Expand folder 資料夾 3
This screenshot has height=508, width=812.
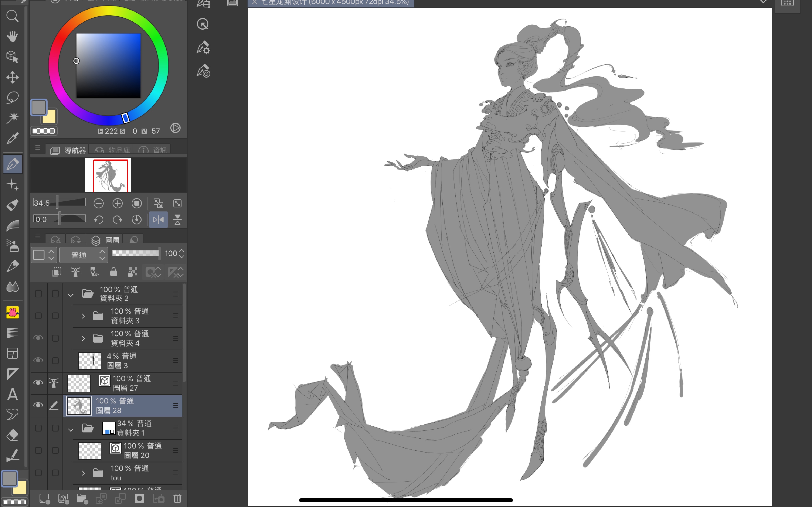tap(83, 316)
